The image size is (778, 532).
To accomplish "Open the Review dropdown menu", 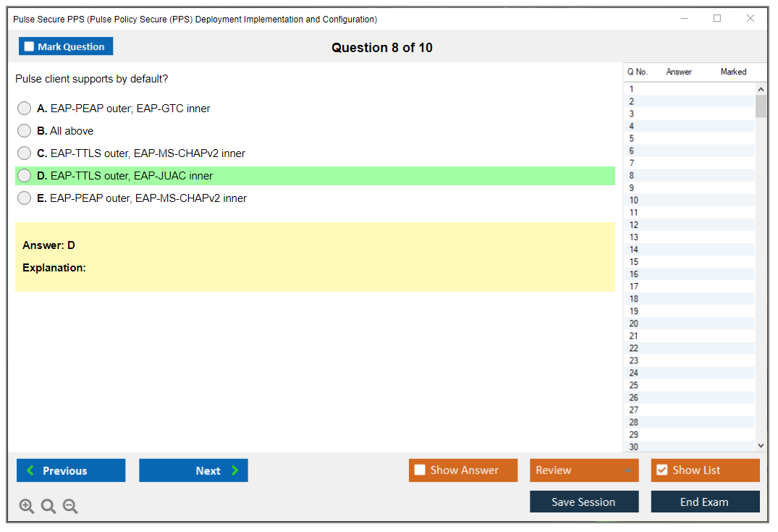I will point(584,470).
